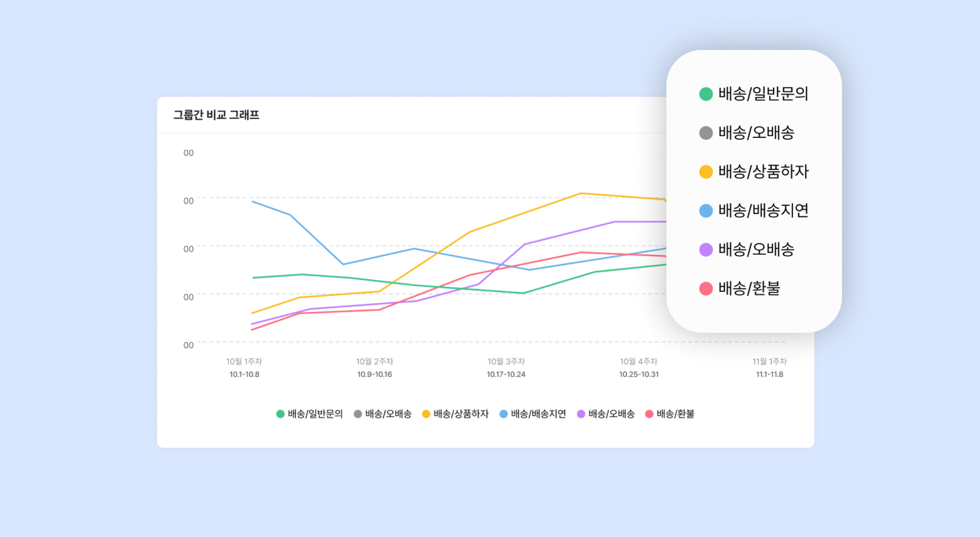Toggle purple 배송/오배송 series in bottom chart legend
Viewport: 980px width, 537px height.
coord(606,414)
